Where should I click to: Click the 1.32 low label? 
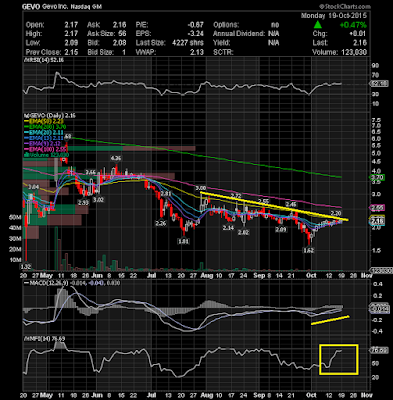coord(26,267)
